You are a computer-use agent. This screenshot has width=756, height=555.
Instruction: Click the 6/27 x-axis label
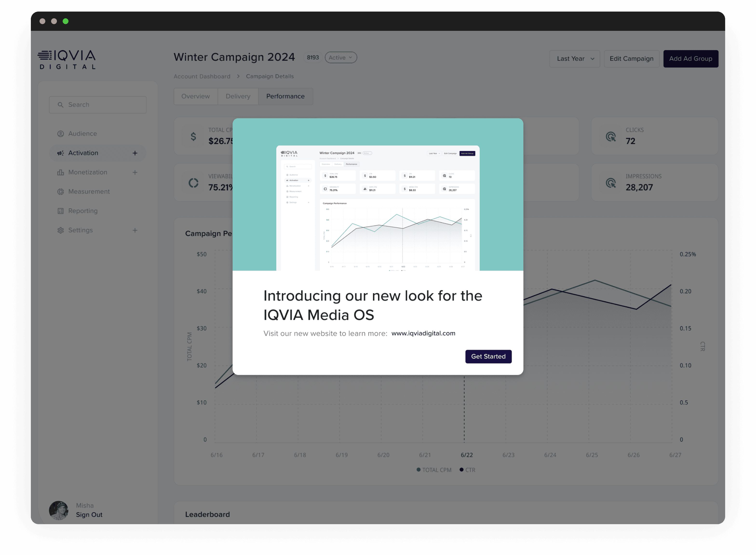675,455
